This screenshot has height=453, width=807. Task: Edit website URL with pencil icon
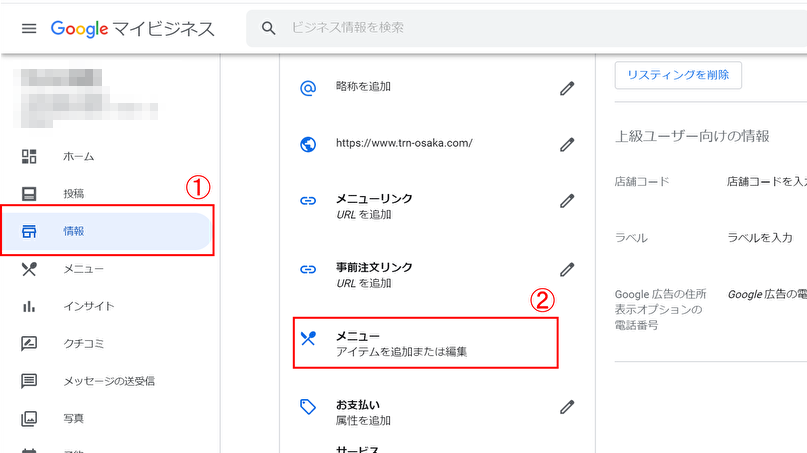pyautogui.click(x=567, y=145)
